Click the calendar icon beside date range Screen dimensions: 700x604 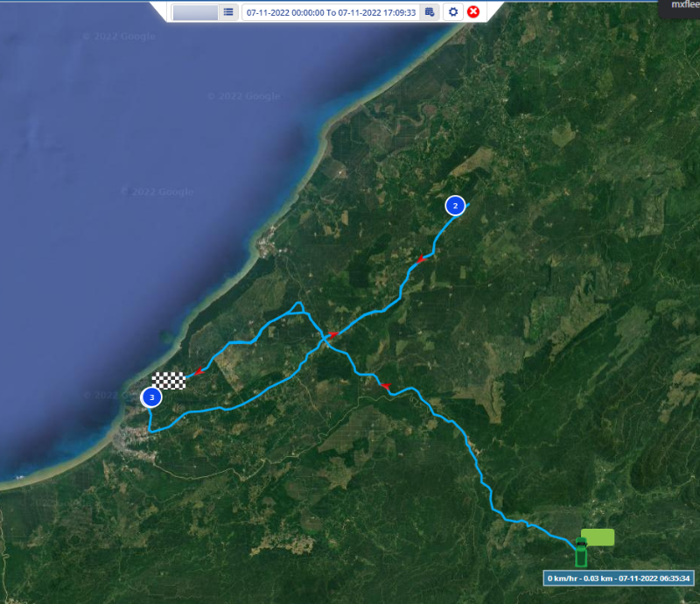pyautogui.click(x=429, y=11)
